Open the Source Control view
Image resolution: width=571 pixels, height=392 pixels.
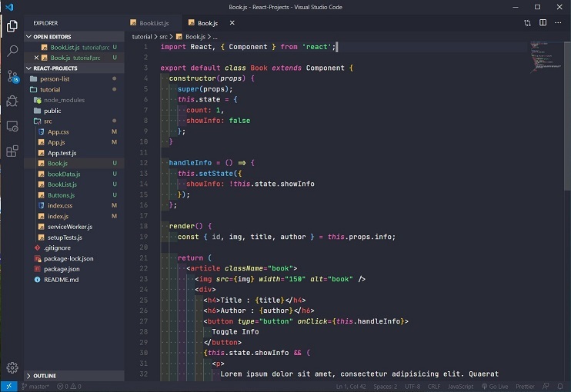(12, 76)
